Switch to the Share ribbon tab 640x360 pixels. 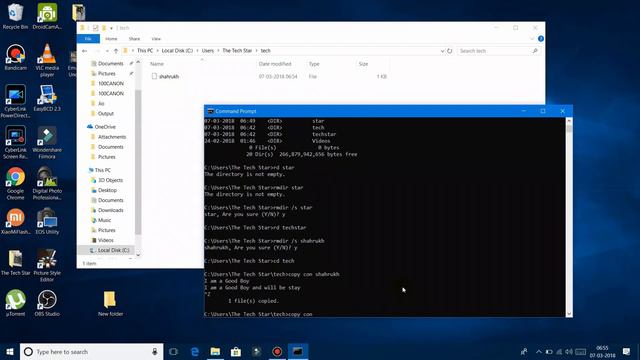pos(134,39)
